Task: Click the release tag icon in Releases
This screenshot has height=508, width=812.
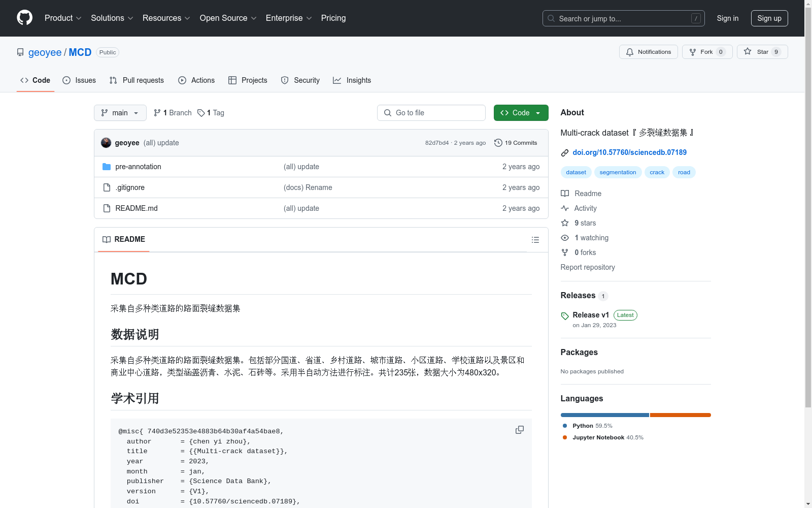Action: tap(565, 316)
